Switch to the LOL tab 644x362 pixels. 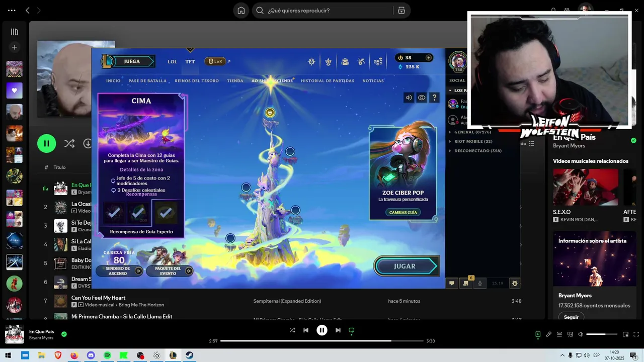pos(173,61)
